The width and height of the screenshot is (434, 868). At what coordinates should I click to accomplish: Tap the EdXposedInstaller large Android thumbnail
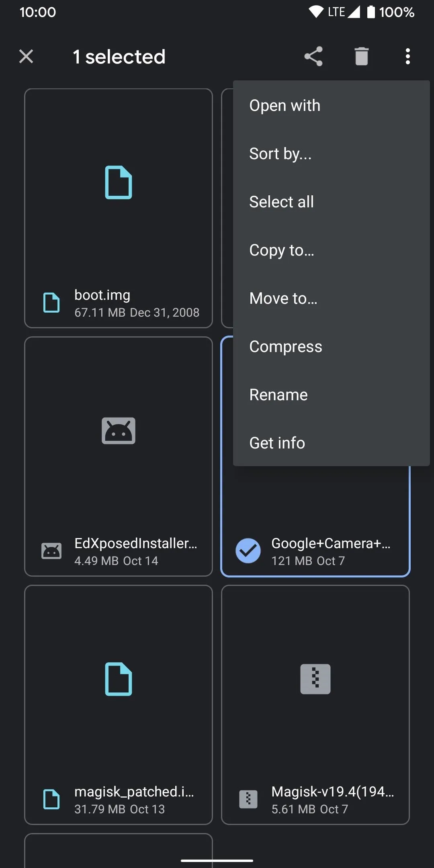coord(119,431)
